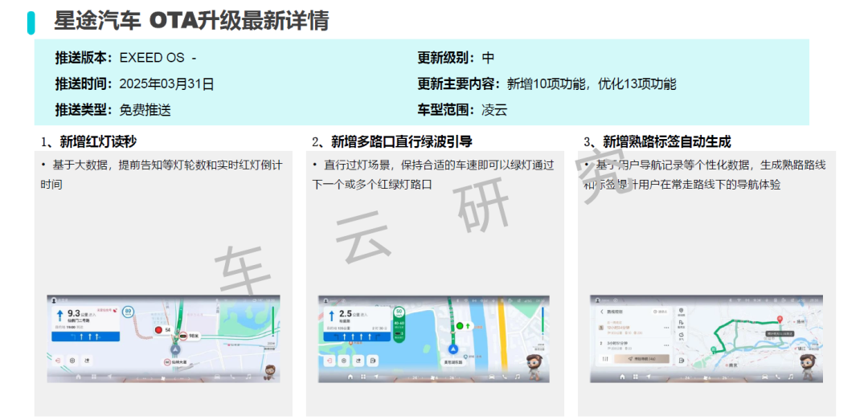Tap car icon in red-light countdown screenshot dock
Screen dimensions: 868x420
click(217, 377)
